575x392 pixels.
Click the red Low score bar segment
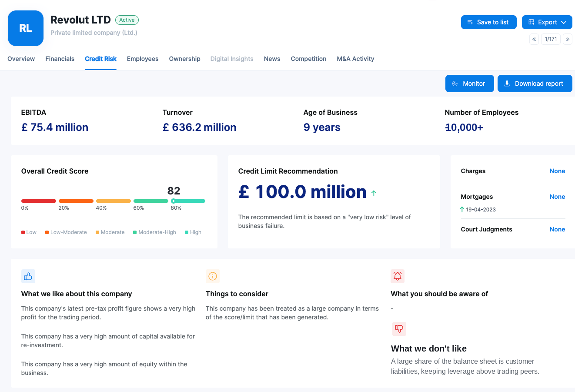click(x=39, y=201)
